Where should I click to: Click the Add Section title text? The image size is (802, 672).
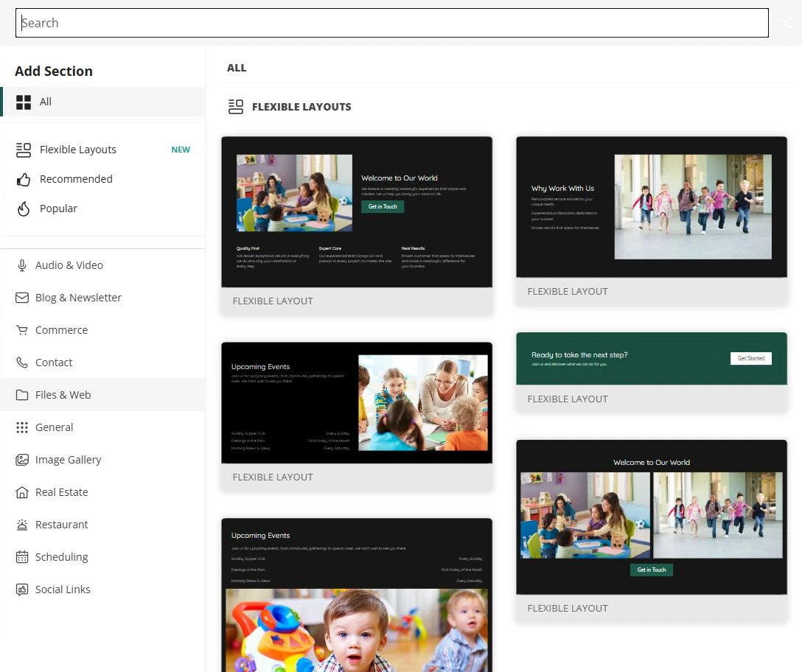(54, 71)
